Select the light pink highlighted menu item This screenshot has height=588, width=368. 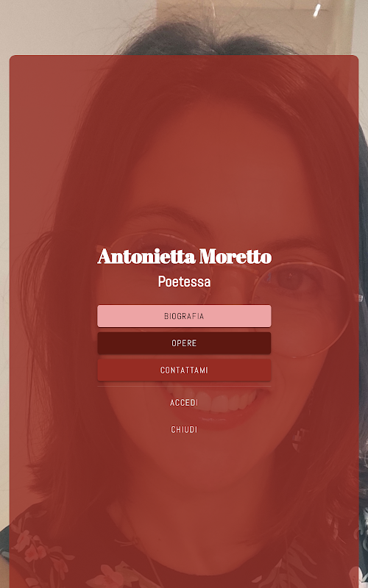pos(184,316)
